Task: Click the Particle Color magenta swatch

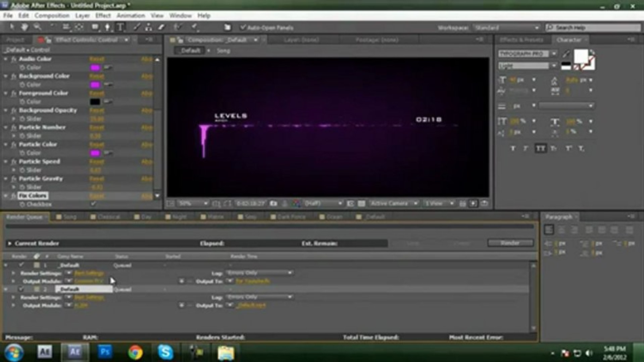Action: click(x=95, y=153)
